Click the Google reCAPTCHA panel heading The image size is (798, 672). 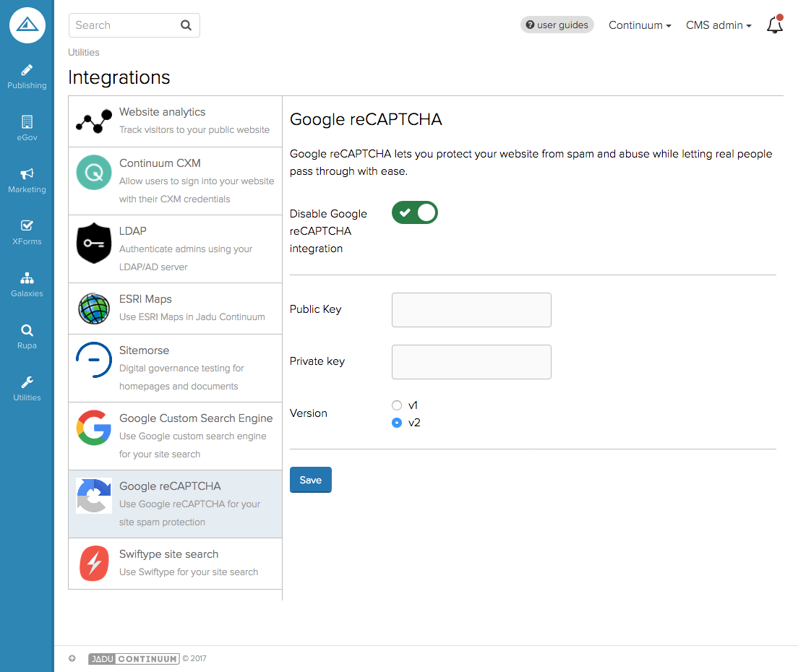tap(366, 119)
